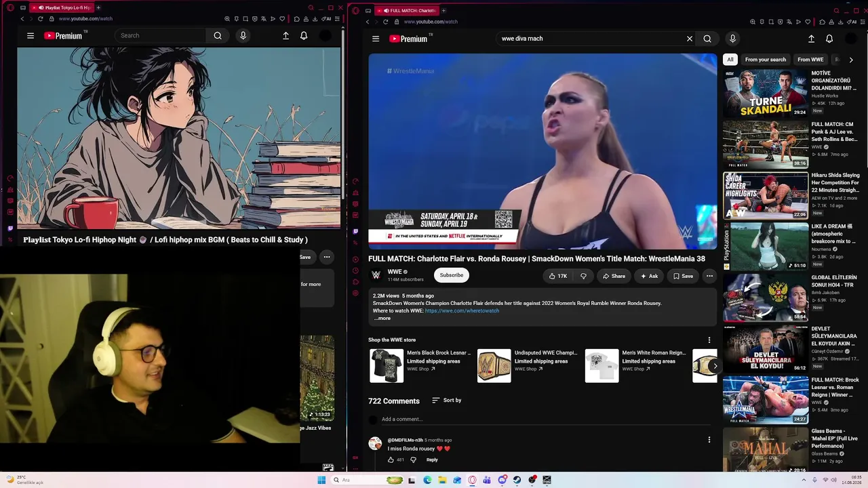This screenshot has width=868, height=488.
Task: Open Windows Start menu
Action: (x=321, y=480)
